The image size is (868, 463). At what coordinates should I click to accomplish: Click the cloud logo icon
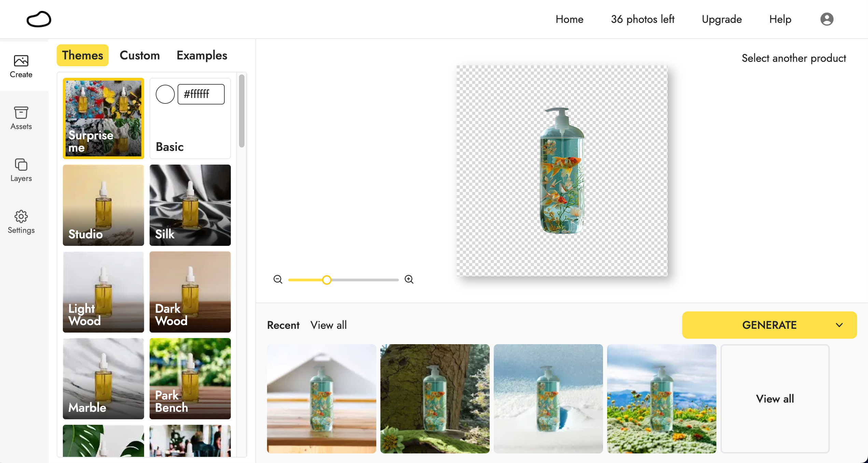(39, 19)
